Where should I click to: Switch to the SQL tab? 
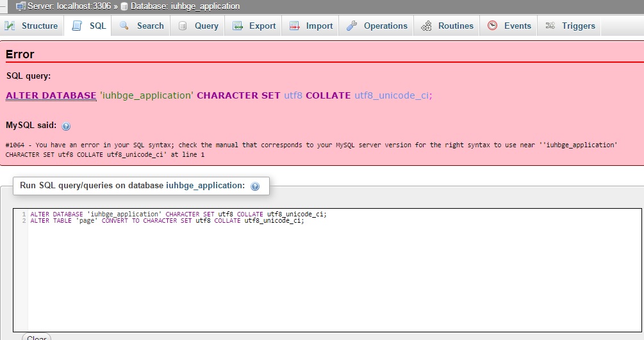click(88, 26)
